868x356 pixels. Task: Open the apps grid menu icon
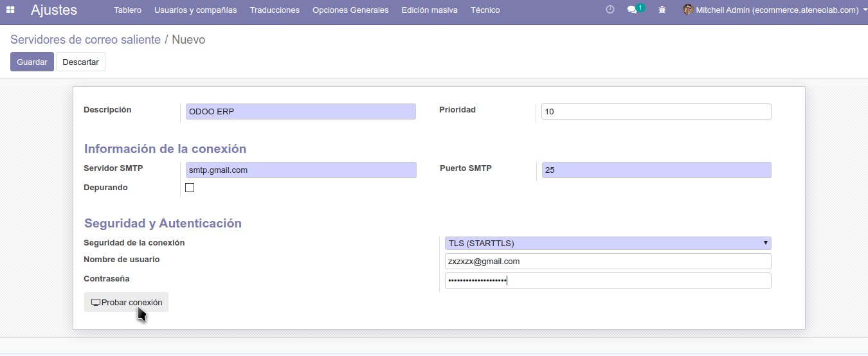(x=10, y=10)
